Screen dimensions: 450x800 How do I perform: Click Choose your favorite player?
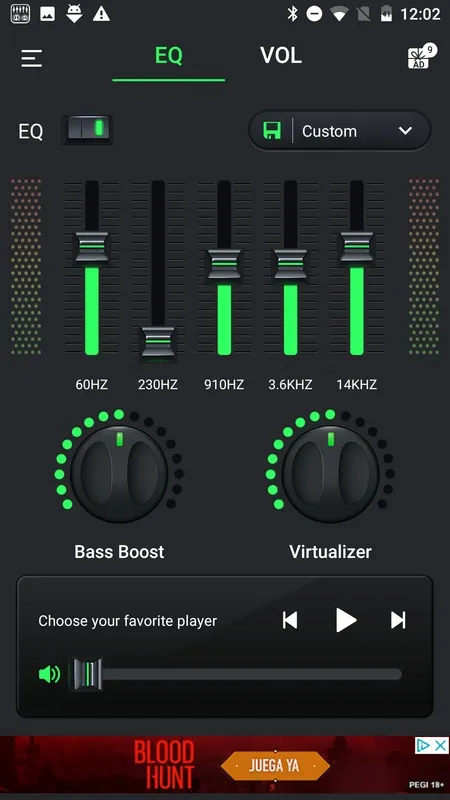[128, 621]
